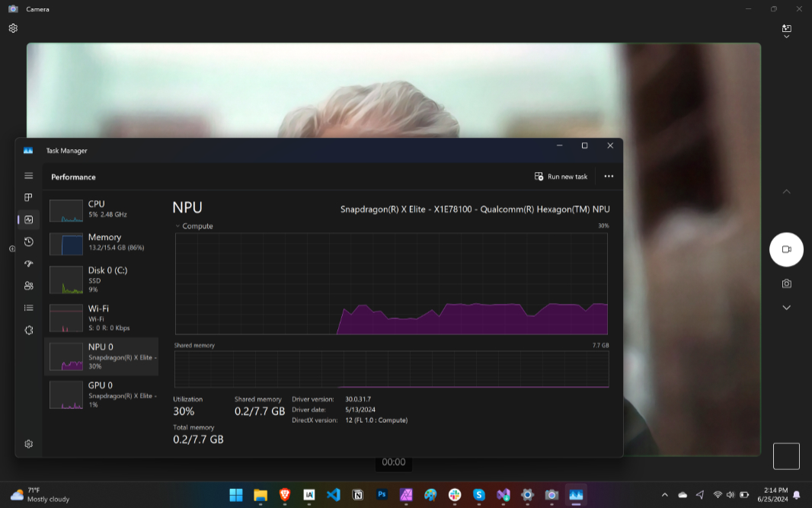This screenshot has width=812, height=508.
Task: Click location arrow tray icon
Action: pos(699,495)
